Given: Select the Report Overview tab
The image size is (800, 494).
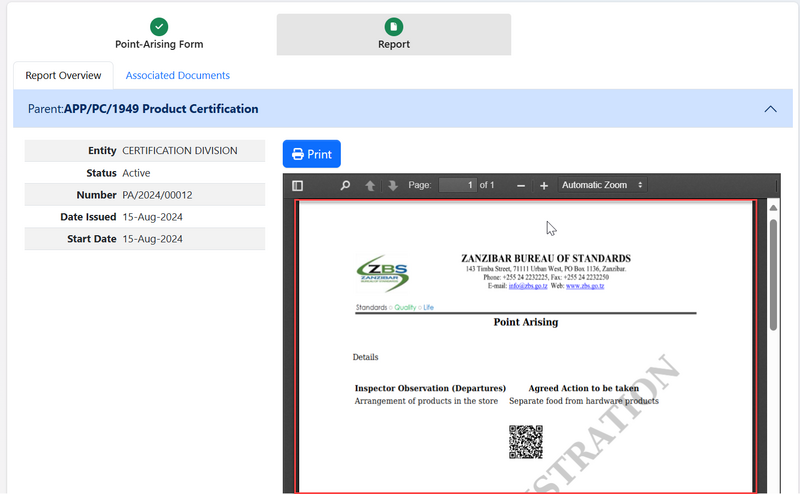Looking at the screenshot, I should [63, 75].
